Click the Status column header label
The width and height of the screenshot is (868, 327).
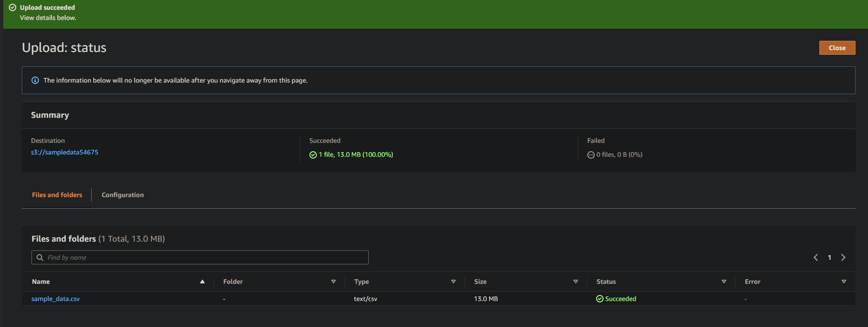(606, 282)
